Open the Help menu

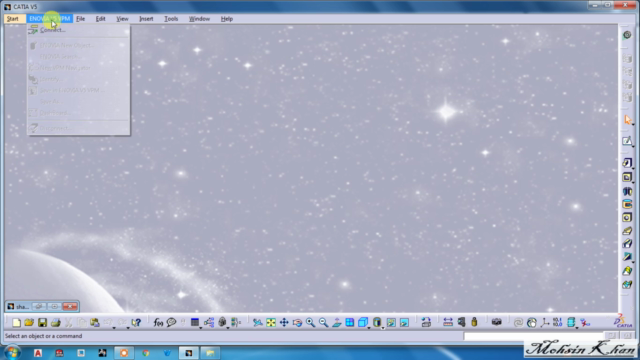point(227,19)
